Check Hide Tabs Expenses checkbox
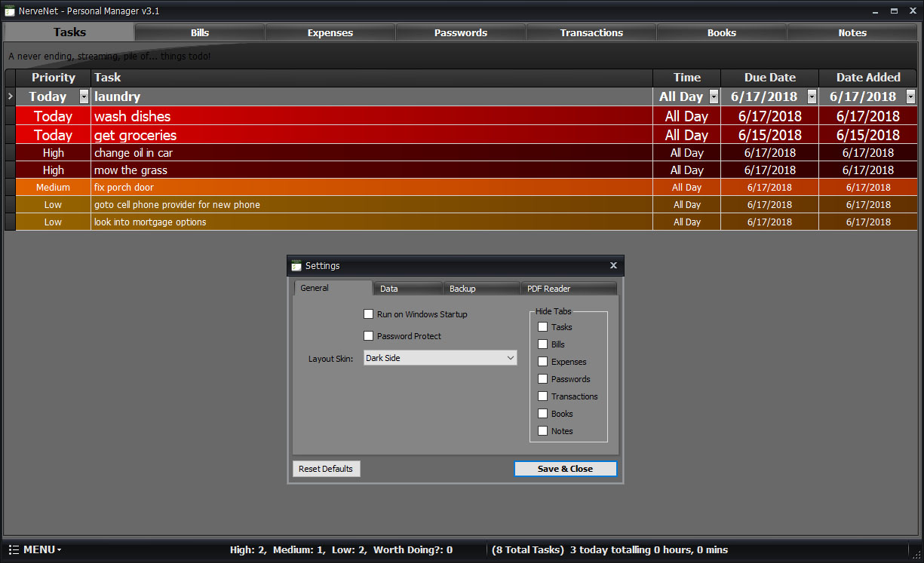The image size is (924, 563). pos(542,362)
